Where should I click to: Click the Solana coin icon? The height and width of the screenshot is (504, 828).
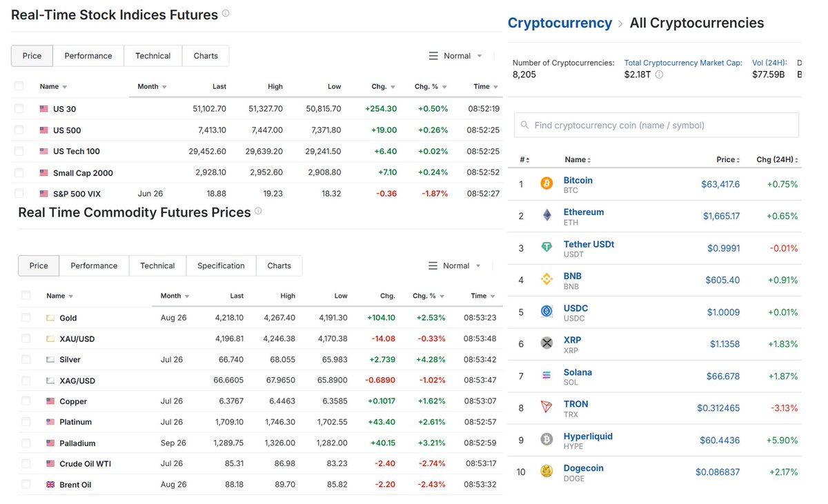[547, 376]
